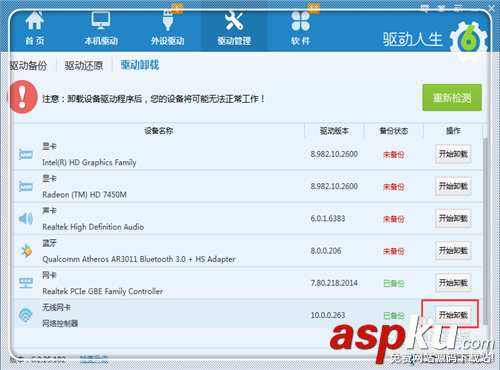Image resolution: width=500 pixels, height=370 pixels.
Task: Click the 显卡 label above Radeon HD 7450M
Action: (49, 178)
